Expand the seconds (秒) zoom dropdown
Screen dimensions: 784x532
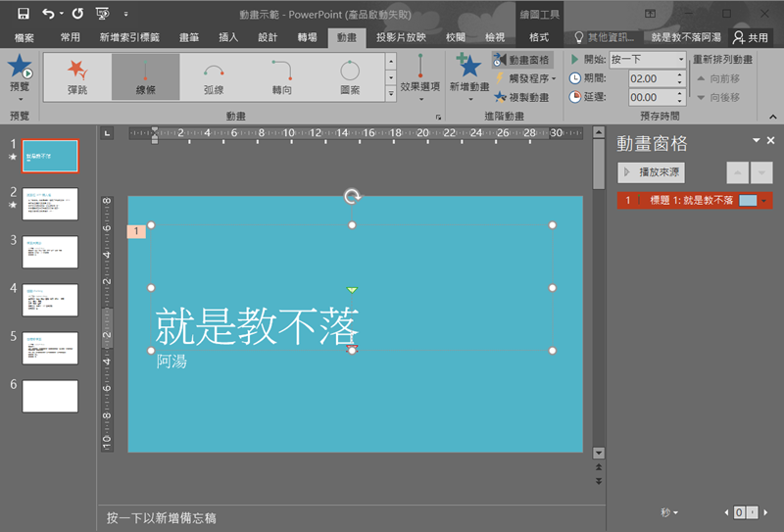coord(670,512)
